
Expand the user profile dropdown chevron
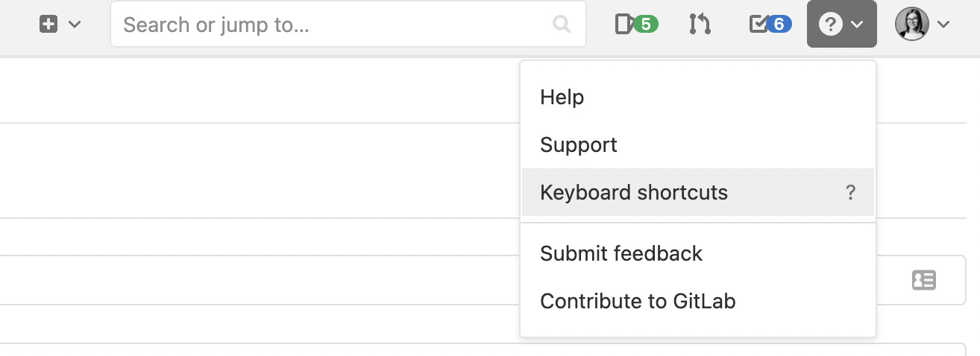[943, 25]
